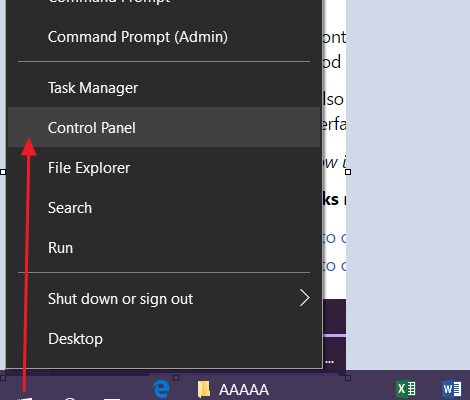Open Word from the taskbar
The width and height of the screenshot is (470, 400).
(452, 389)
